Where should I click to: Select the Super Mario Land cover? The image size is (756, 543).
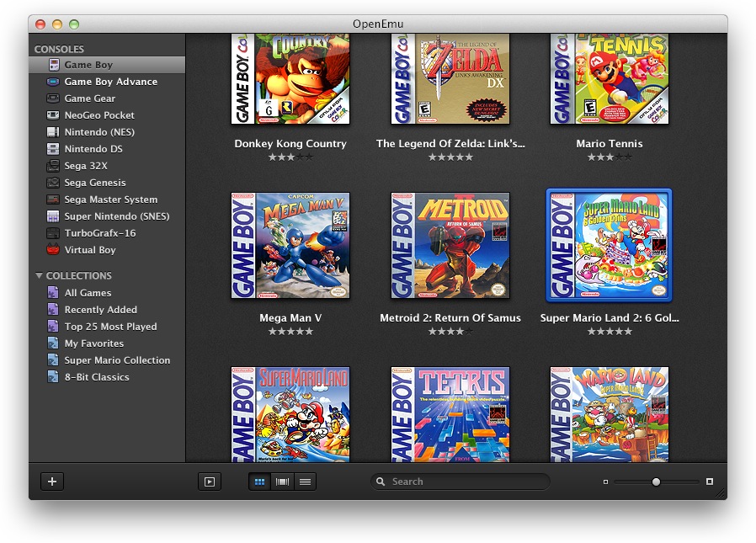pyautogui.click(x=290, y=414)
